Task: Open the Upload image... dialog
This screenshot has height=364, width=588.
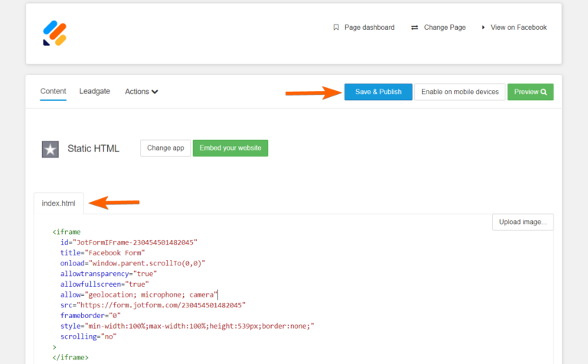Action: click(522, 223)
